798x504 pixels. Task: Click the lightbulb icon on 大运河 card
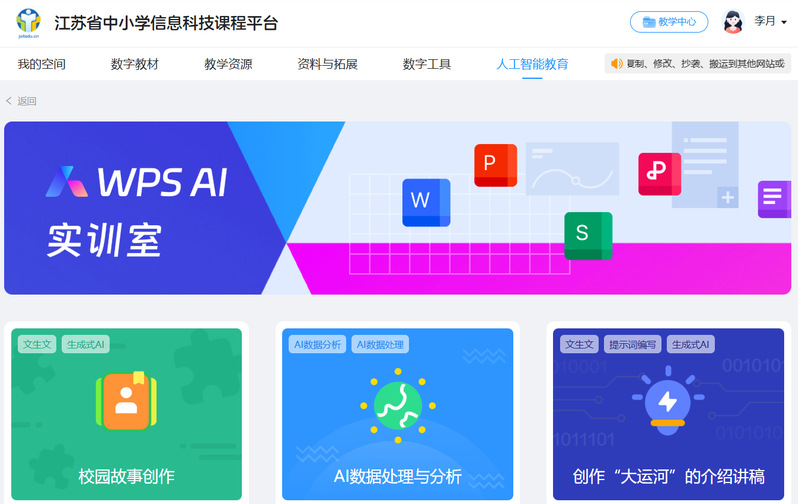(x=666, y=403)
